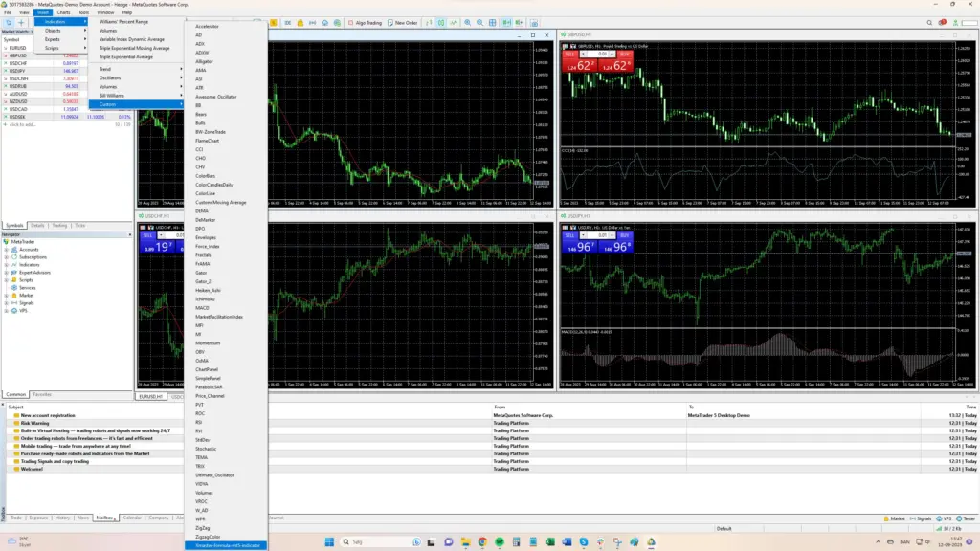Open a New Order
Screen dimensions: 980x551
point(403,23)
